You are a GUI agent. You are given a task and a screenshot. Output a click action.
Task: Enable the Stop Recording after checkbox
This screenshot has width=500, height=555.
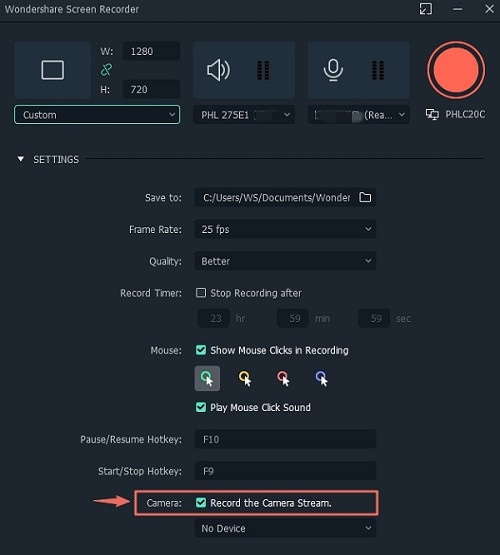pos(201,293)
